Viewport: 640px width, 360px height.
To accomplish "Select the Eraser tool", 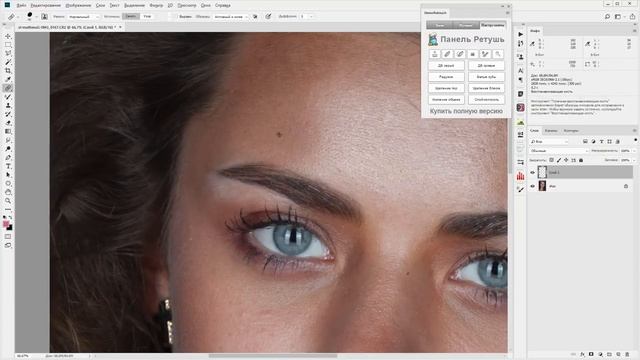I will (x=8, y=123).
